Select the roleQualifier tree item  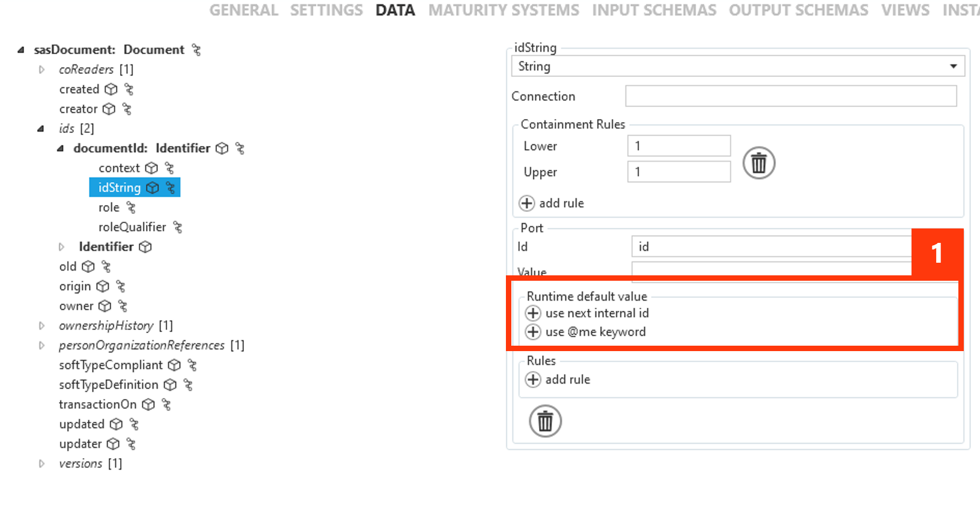pos(132,227)
